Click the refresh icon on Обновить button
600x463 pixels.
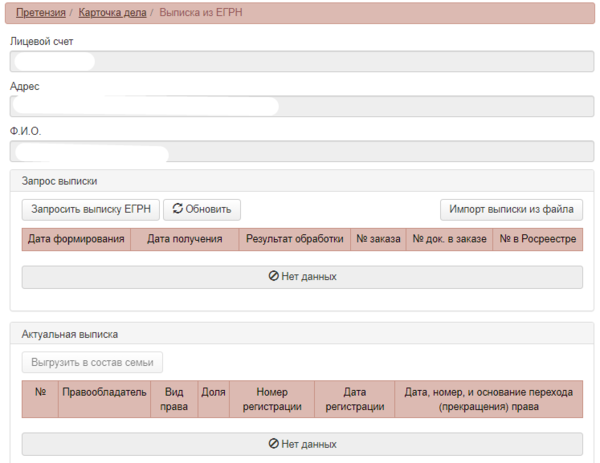point(177,210)
